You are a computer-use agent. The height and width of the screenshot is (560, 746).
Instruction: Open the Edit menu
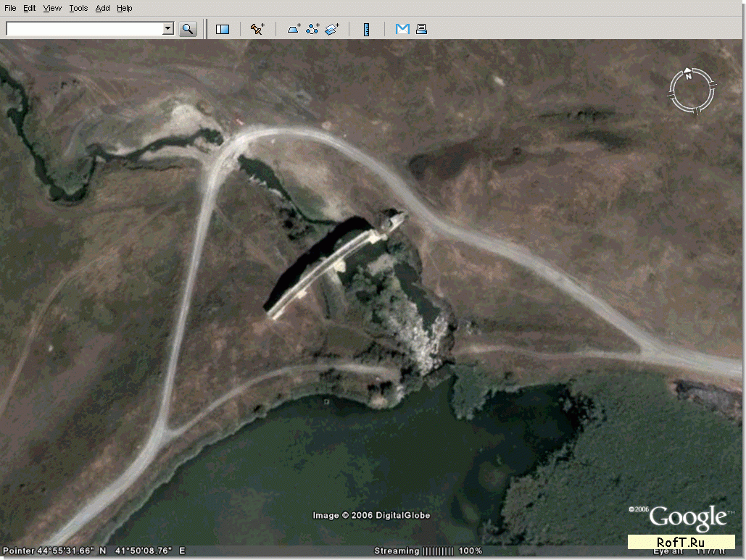tap(29, 8)
